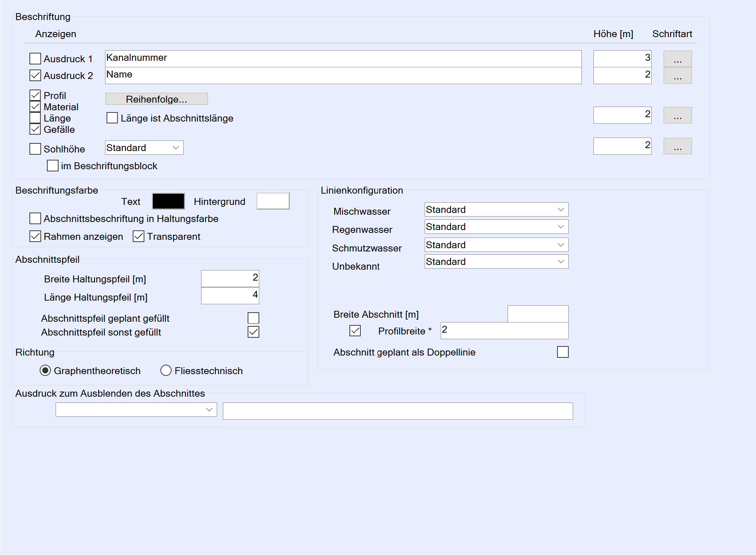
Task: Pick the black Text color swatch
Action: (x=168, y=201)
